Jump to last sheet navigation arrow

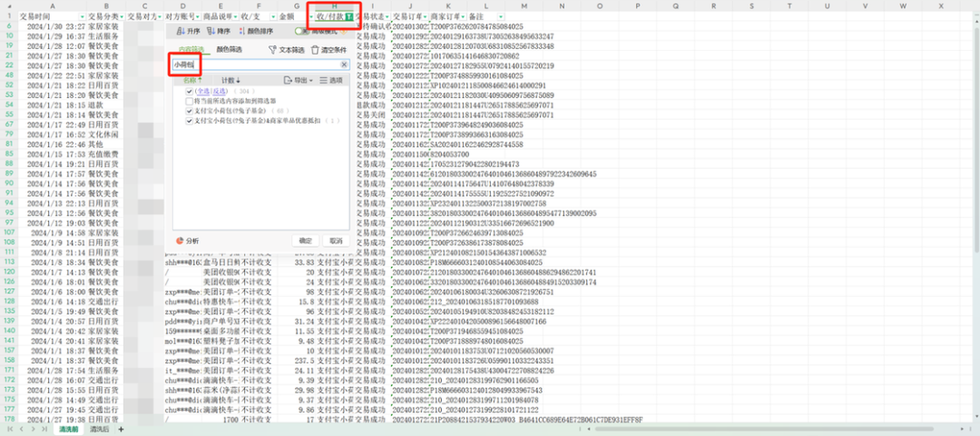[x=44, y=430]
